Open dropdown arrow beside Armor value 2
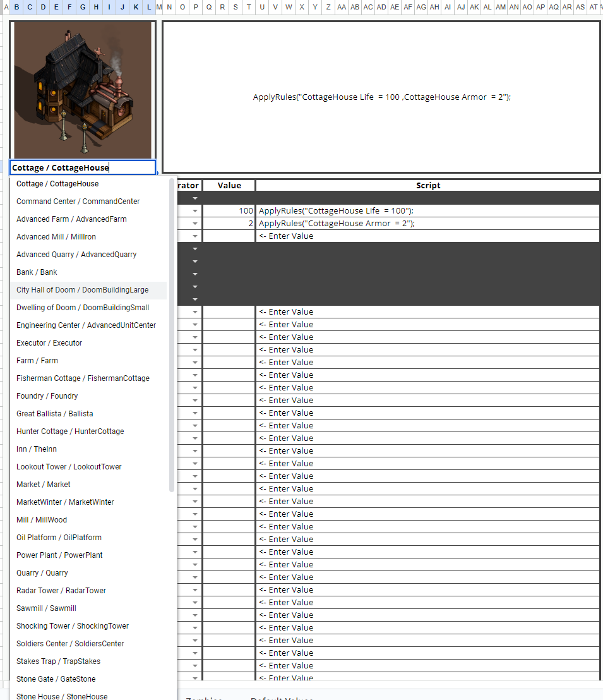Image resolution: width=603 pixels, height=700 pixels. (195, 223)
